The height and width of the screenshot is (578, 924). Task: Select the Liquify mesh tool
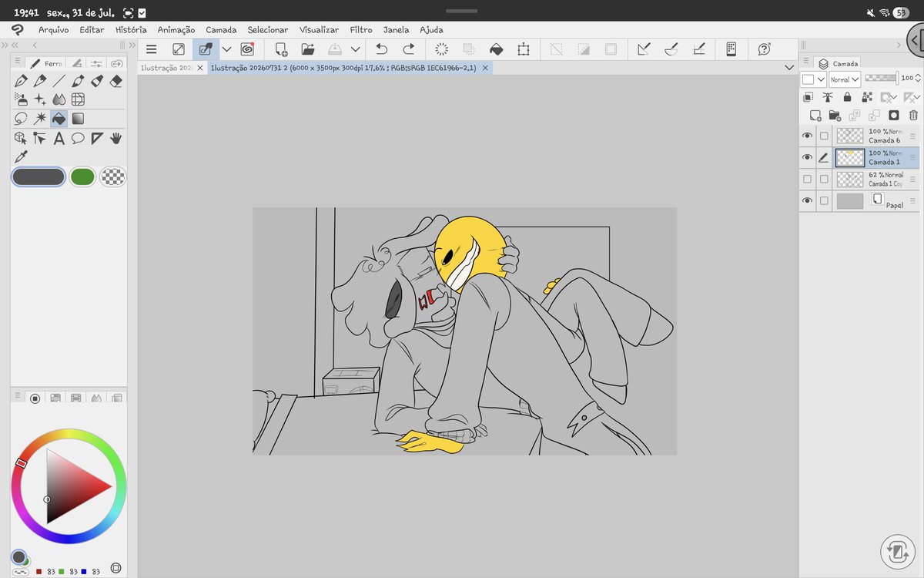click(x=78, y=99)
